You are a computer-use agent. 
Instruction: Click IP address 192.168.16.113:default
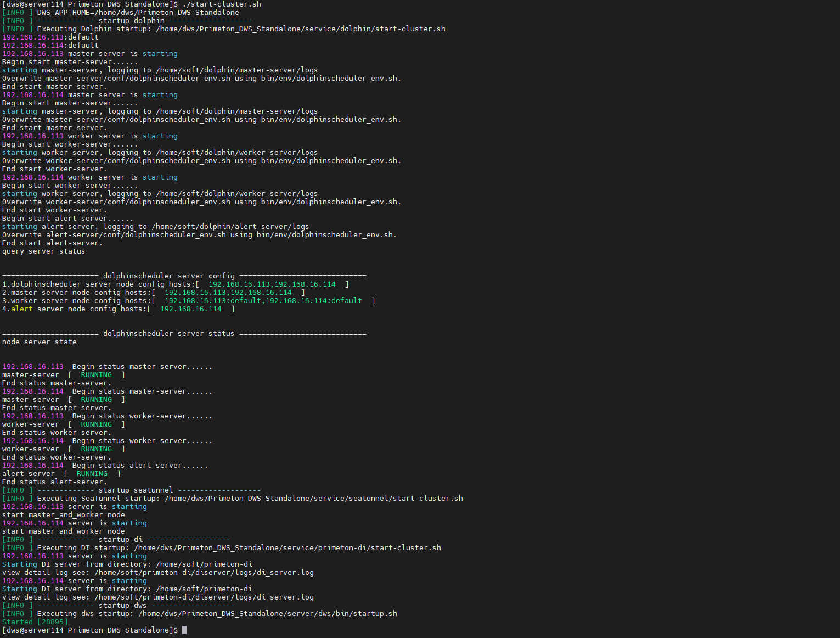pos(50,37)
